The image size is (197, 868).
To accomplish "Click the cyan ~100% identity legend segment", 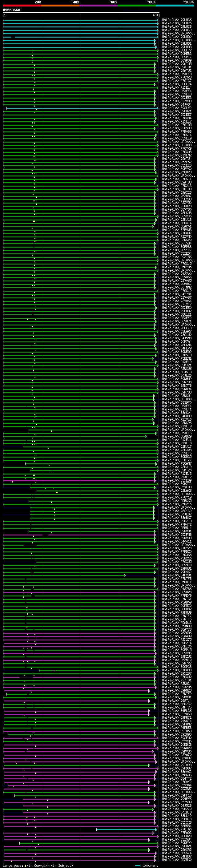I will [x=175, y=6].
